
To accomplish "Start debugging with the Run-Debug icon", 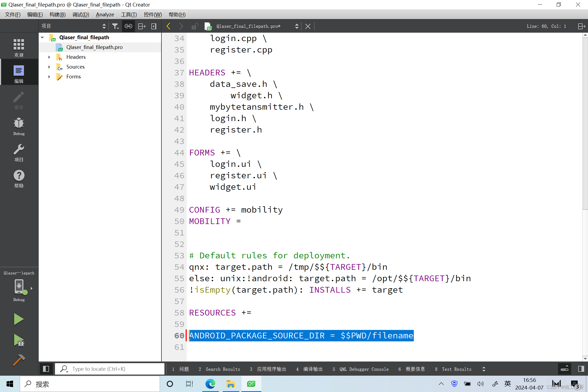I will (x=19, y=340).
